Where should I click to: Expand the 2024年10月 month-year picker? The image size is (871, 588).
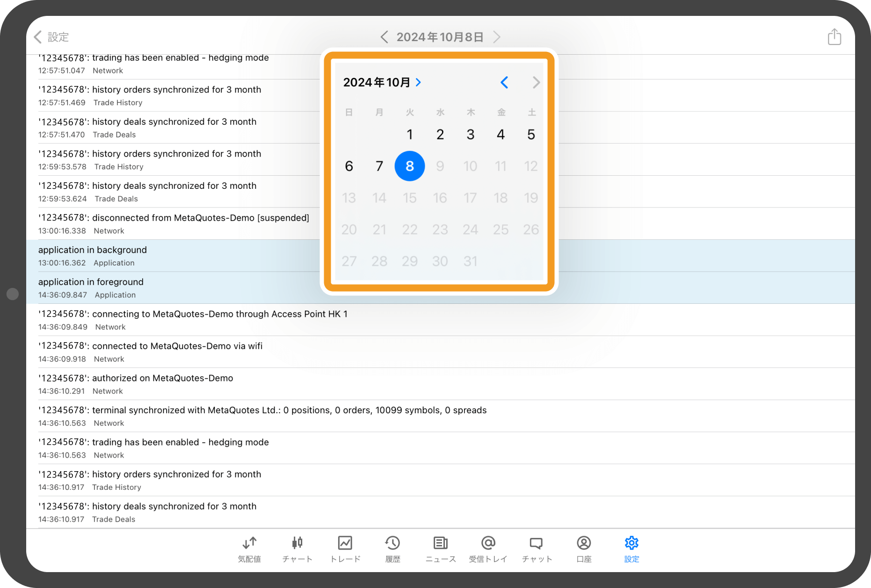coord(382,82)
